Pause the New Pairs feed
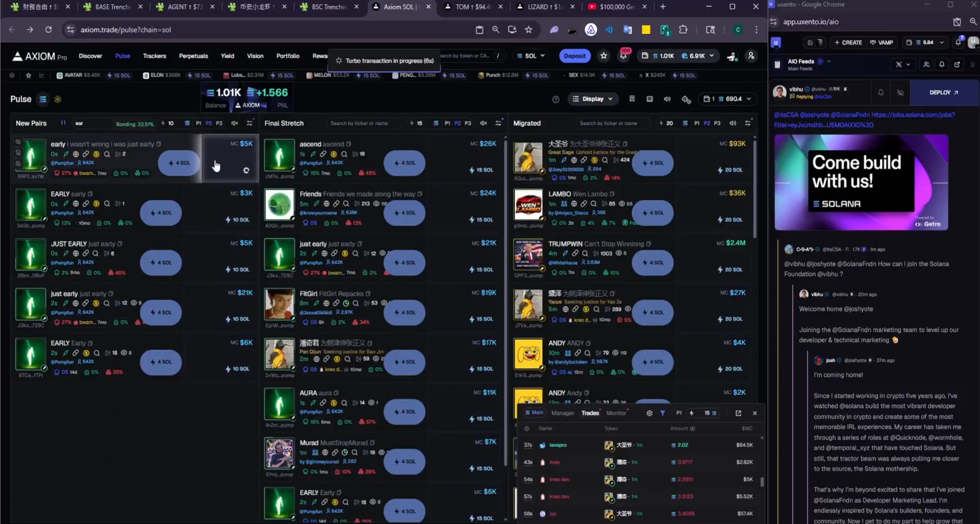 [63, 123]
